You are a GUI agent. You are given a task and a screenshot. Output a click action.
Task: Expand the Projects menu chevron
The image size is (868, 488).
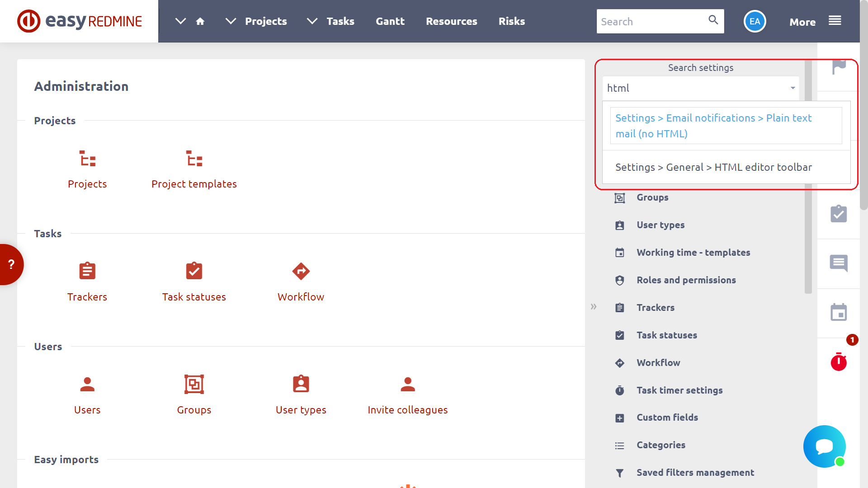click(231, 21)
